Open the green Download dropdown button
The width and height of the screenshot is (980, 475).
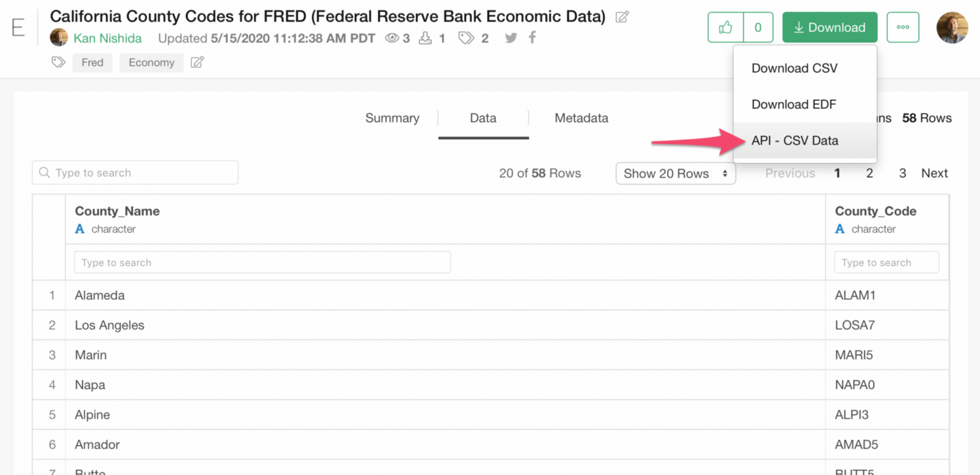(829, 27)
